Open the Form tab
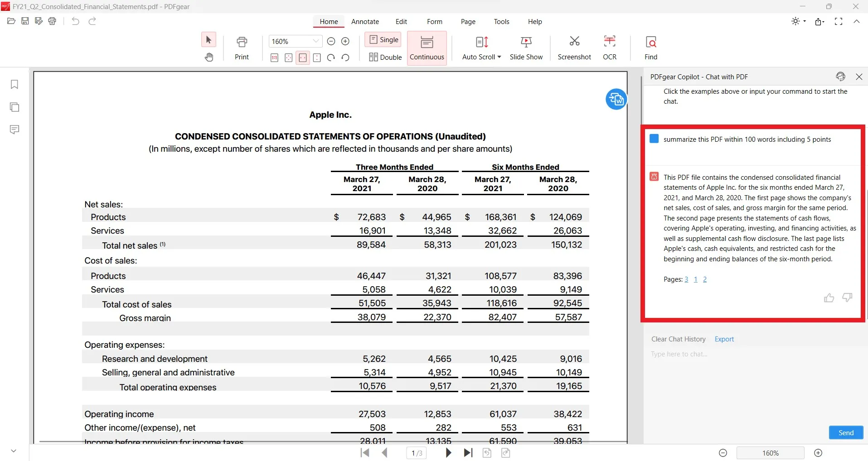The image size is (868, 461). point(434,21)
